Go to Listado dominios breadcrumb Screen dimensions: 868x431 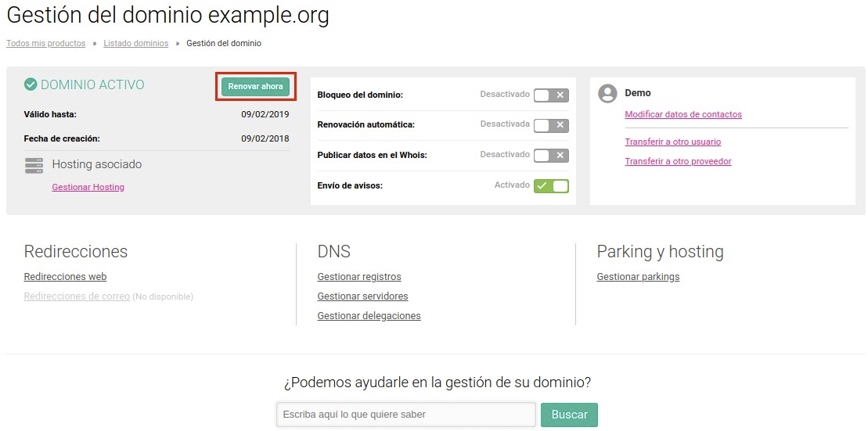pos(135,43)
